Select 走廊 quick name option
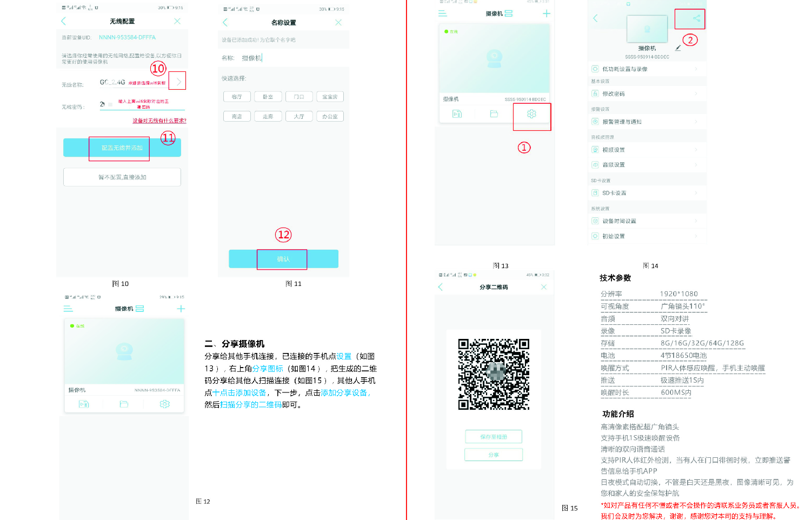The width and height of the screenshot is (812, 520). tap(268, 116)
